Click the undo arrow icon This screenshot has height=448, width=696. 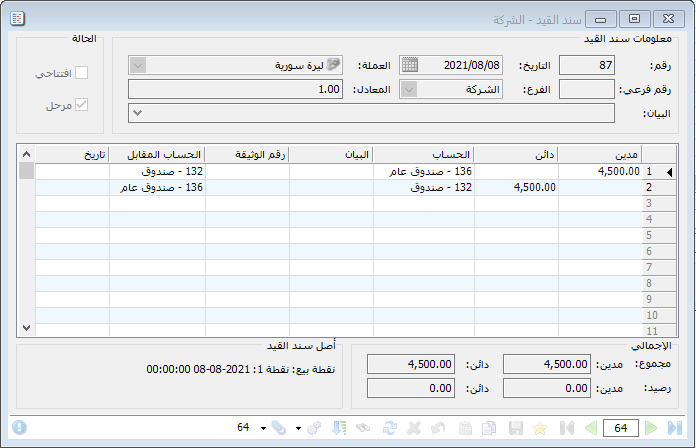point(438,428)
